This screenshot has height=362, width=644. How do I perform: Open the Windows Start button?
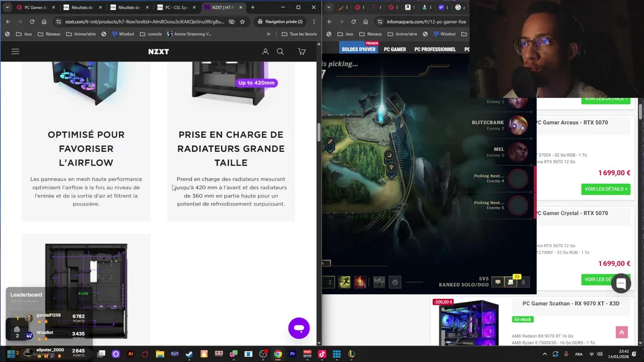[x=11, y=354]
